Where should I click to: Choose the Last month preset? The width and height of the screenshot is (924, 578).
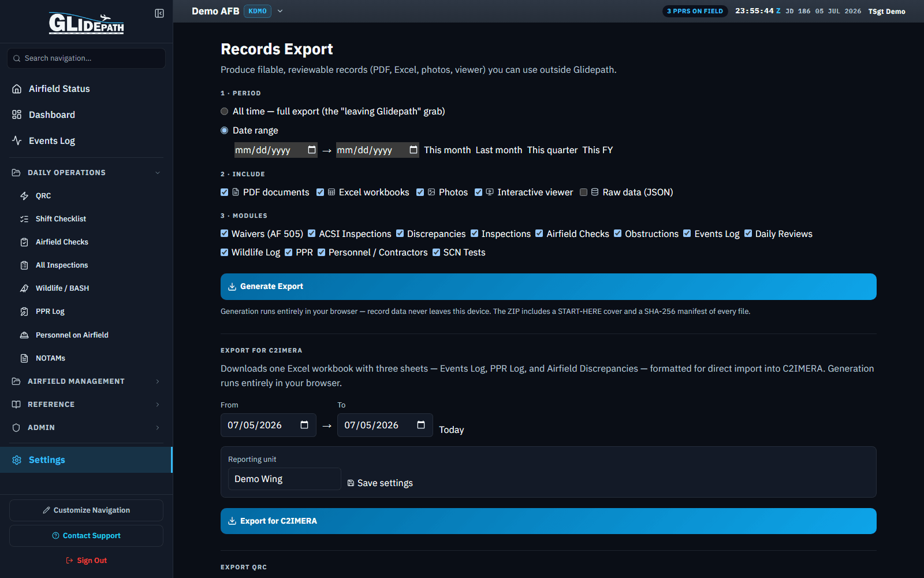(499, 150)
